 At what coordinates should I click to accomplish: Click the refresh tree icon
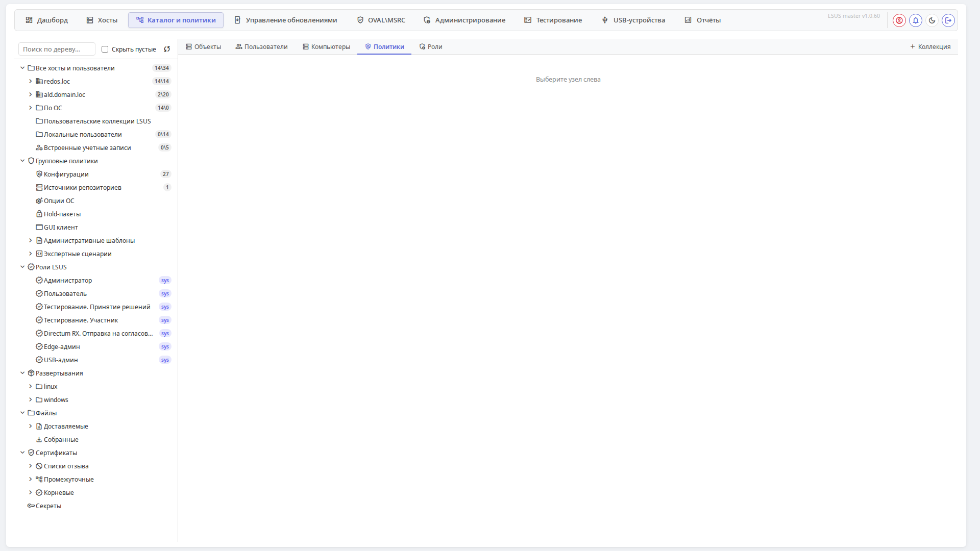[x=167, y=49]
